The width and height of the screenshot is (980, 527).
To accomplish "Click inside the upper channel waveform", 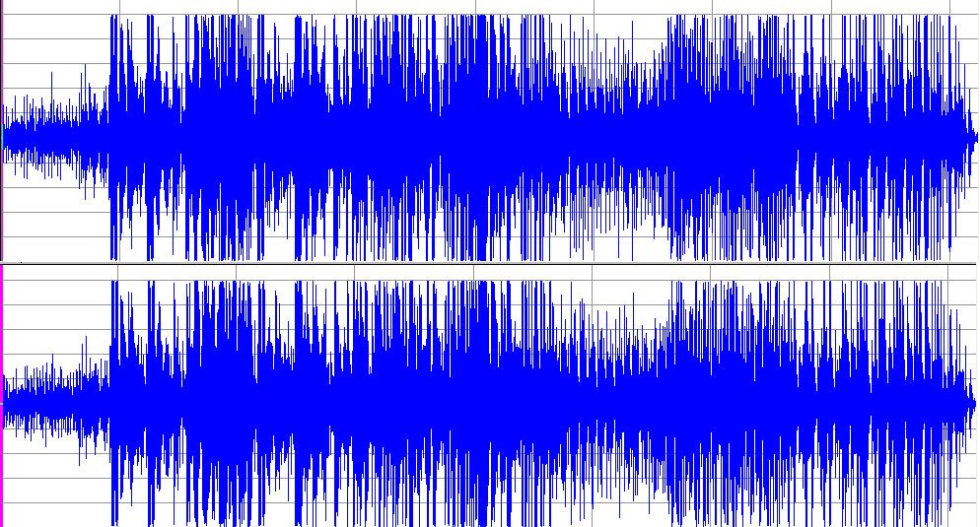I will [x=490, y=137].
